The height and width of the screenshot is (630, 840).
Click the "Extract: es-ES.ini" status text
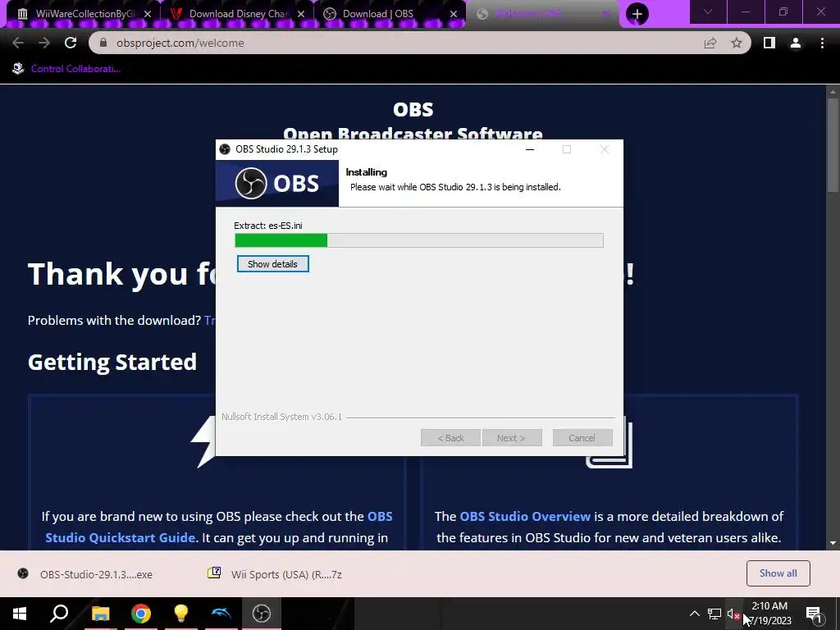pos(268,226)
